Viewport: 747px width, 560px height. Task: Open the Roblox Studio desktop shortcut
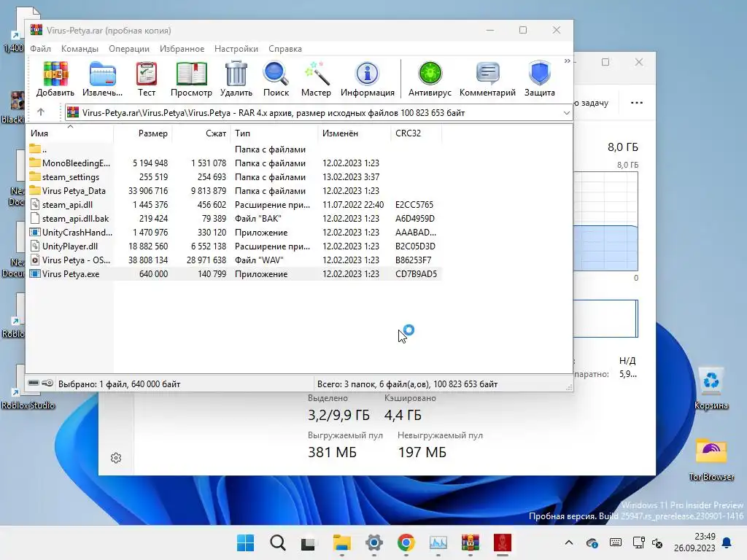click(x=27, y=386)
